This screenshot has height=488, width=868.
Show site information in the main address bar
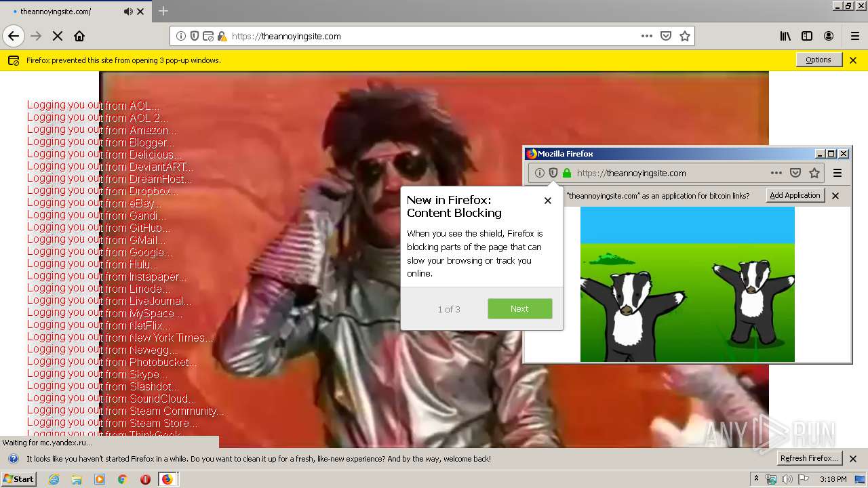pyautogui.click(x=181, y=36)
